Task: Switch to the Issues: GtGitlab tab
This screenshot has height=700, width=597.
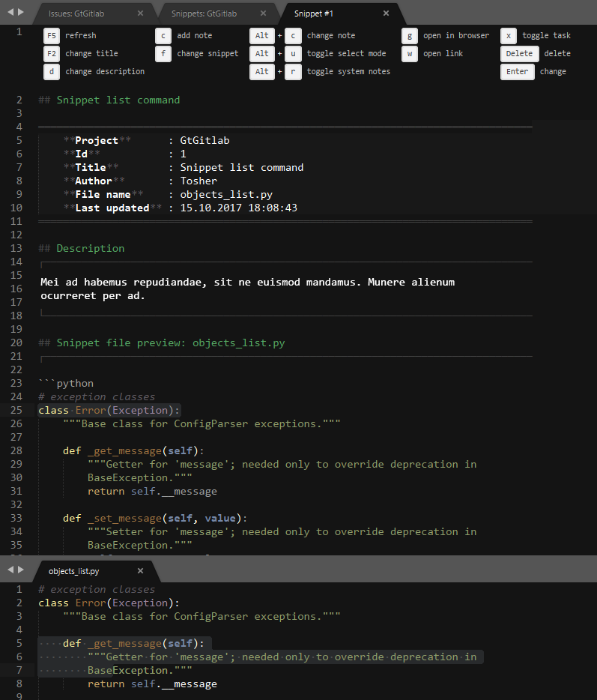Action: point(76,13)
